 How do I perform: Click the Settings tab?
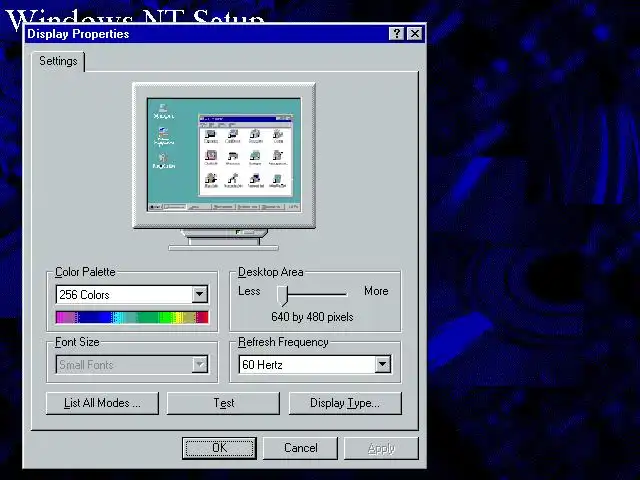tap(58, 61)
